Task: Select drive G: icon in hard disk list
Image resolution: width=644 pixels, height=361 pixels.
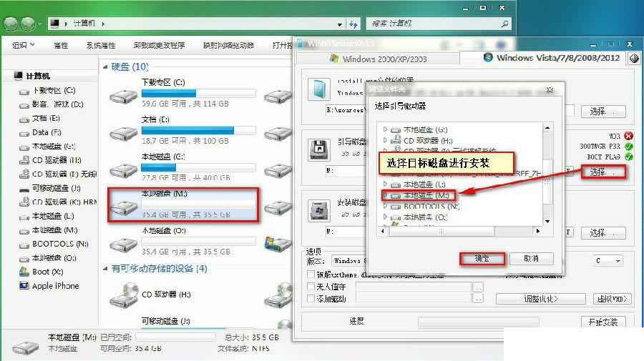Action: [x=123, y=170]
